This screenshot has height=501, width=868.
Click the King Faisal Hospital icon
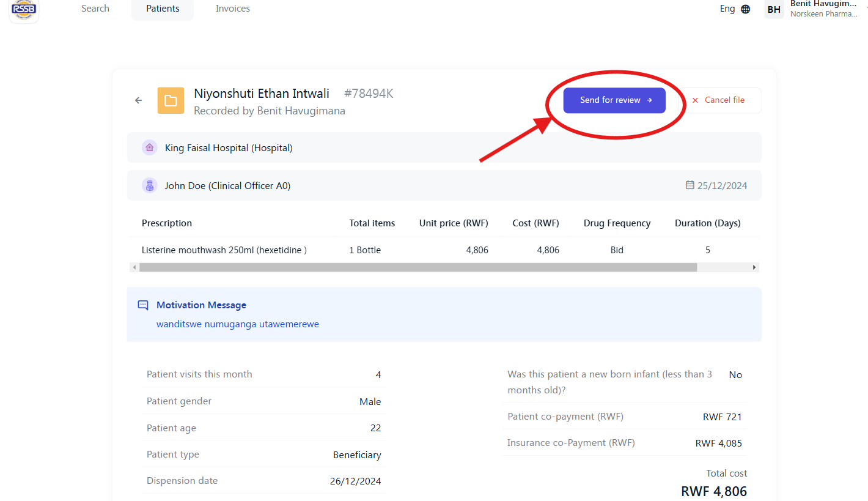click(x=150, y=147)
